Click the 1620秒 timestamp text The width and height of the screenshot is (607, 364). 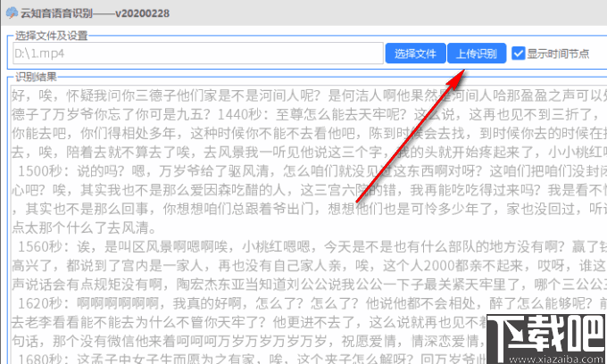click(x=40, y=303)
